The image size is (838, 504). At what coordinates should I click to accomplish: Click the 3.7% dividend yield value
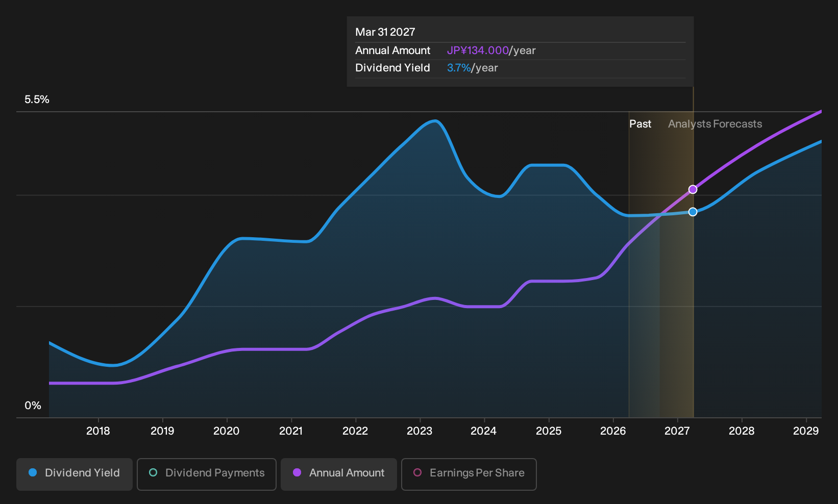pos(459,68)
